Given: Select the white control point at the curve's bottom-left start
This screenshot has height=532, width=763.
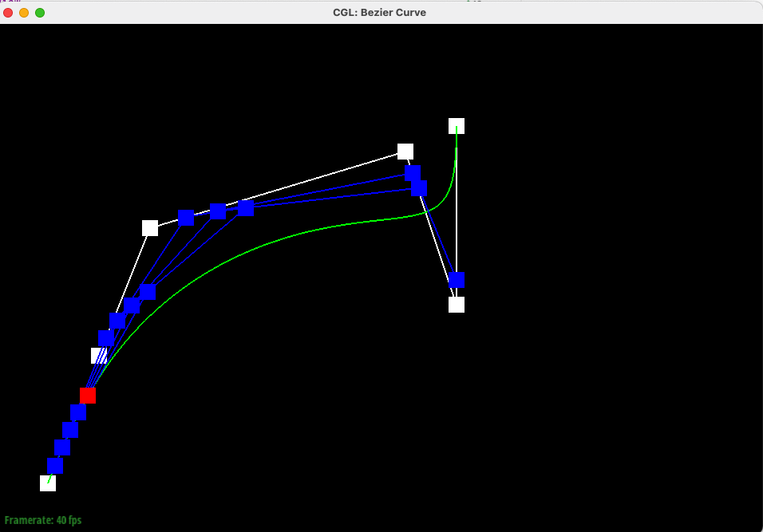Looking at the screenshot, I should (48, 483).
